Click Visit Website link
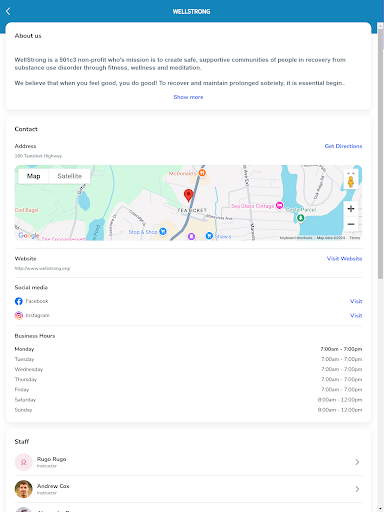 click(x=344, y=259)
